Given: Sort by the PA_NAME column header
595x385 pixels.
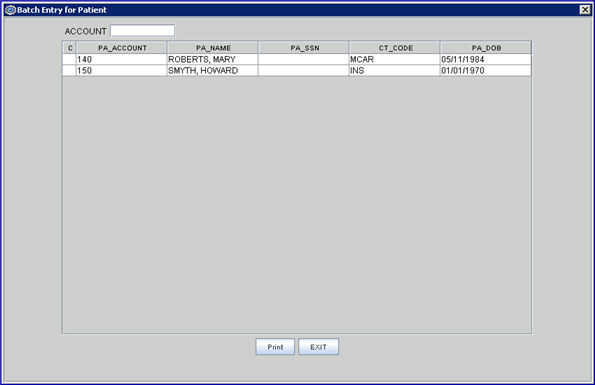Looking at the screenshot, I should click(213, 48).
